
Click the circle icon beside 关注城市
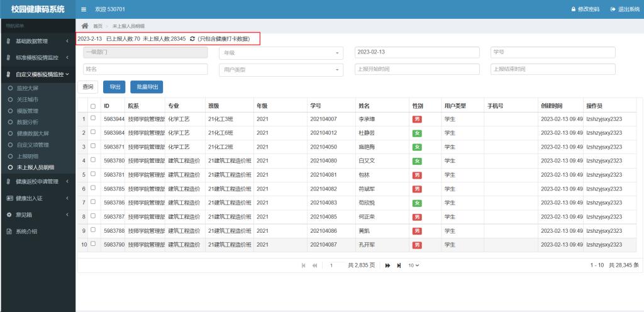(x=10, y=100)
